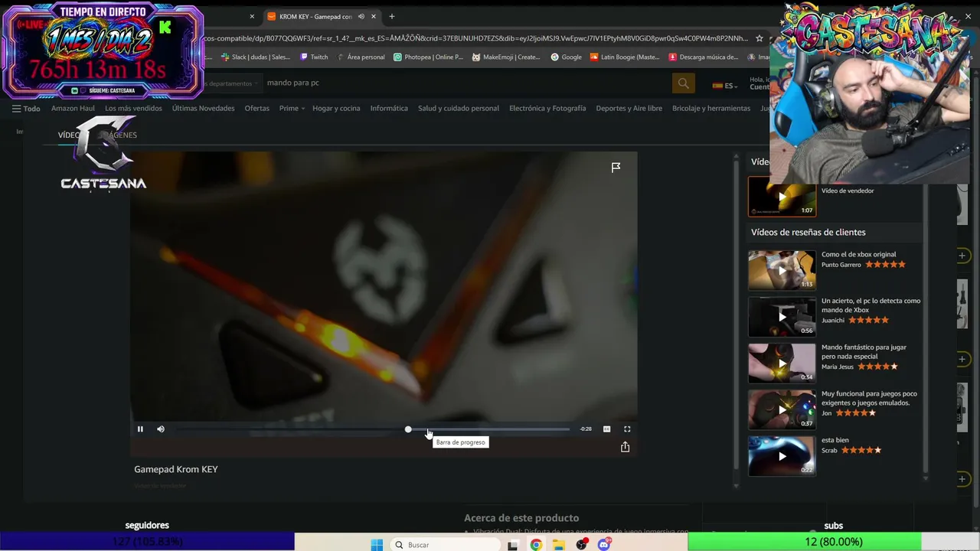Image resolution: width=980 pixels, height=551 pixels.
Task: Play Maria Jesus's review video thumbnail
Action: point(782,364)
